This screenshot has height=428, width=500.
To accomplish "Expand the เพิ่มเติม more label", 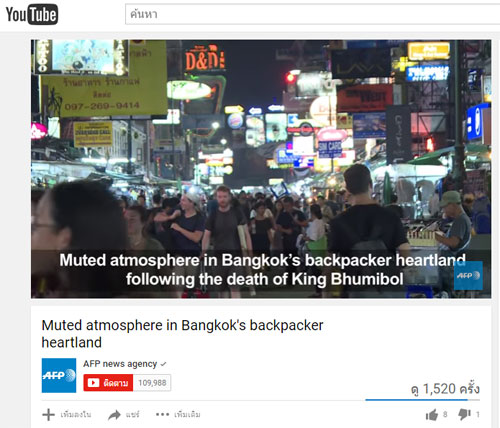I will point(187,415).
